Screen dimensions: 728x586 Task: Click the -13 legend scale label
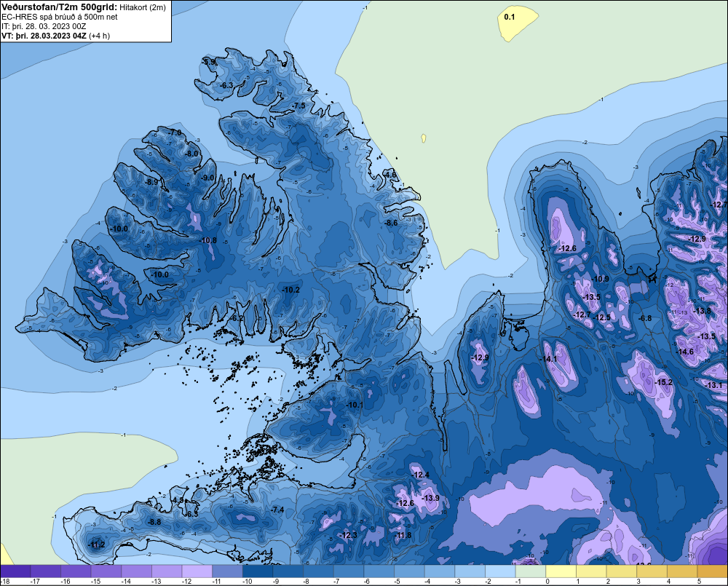[x=157, y=582]
